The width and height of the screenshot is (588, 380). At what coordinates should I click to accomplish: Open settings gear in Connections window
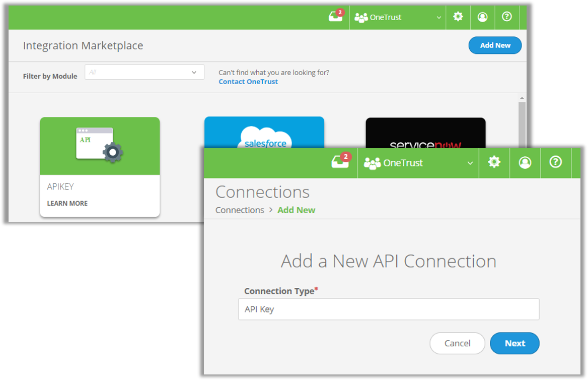(x=494, y=162)
